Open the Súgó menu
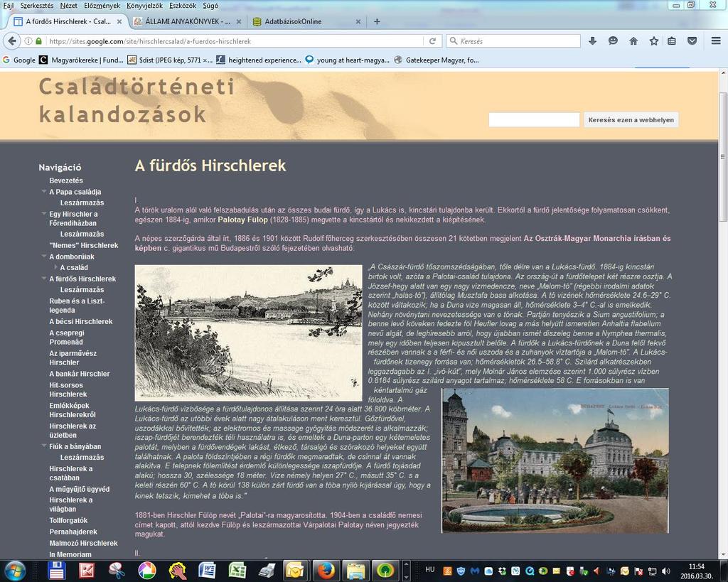Screen dimensions: 728x582 210,6
